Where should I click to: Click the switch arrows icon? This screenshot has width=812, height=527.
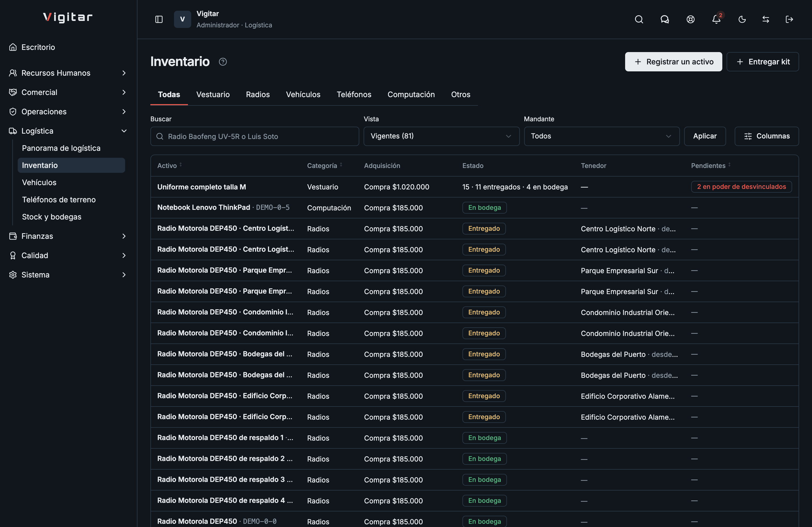click(766, 19)
